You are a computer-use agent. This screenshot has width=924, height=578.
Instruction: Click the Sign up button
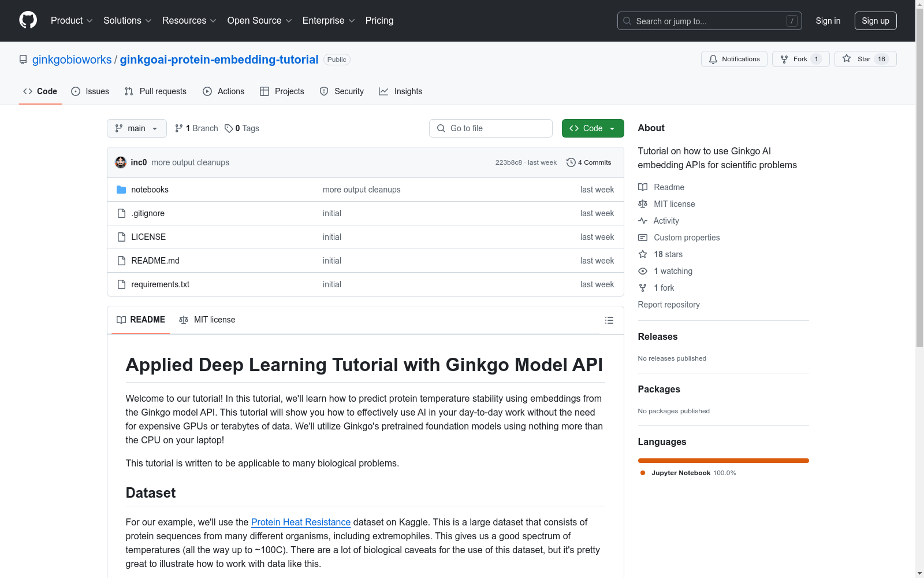coord(875,21)
